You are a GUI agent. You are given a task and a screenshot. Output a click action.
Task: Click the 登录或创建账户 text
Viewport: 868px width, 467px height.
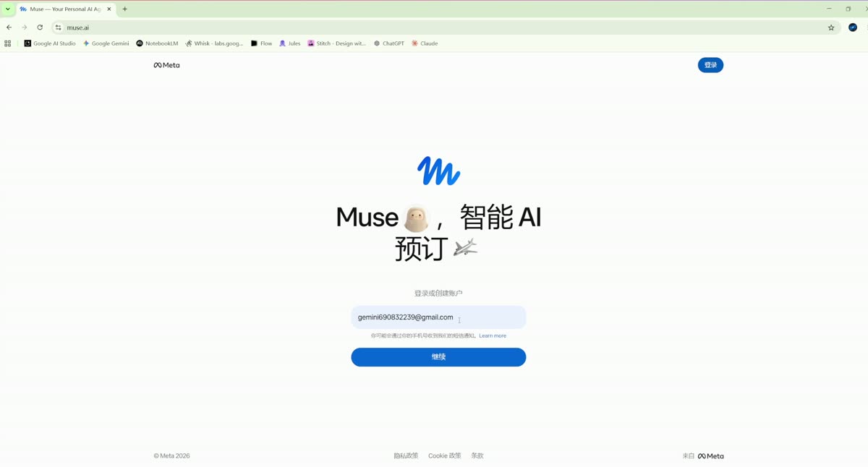point(438,294)
